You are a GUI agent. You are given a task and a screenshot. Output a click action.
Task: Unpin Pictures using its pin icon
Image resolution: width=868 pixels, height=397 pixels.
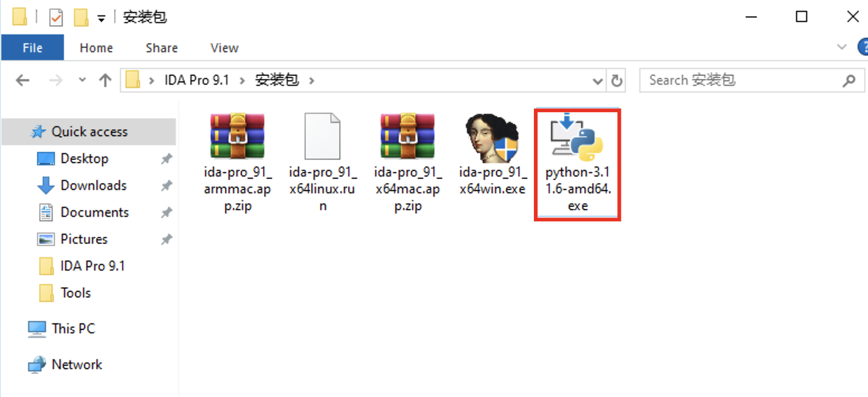click(166, 240)
